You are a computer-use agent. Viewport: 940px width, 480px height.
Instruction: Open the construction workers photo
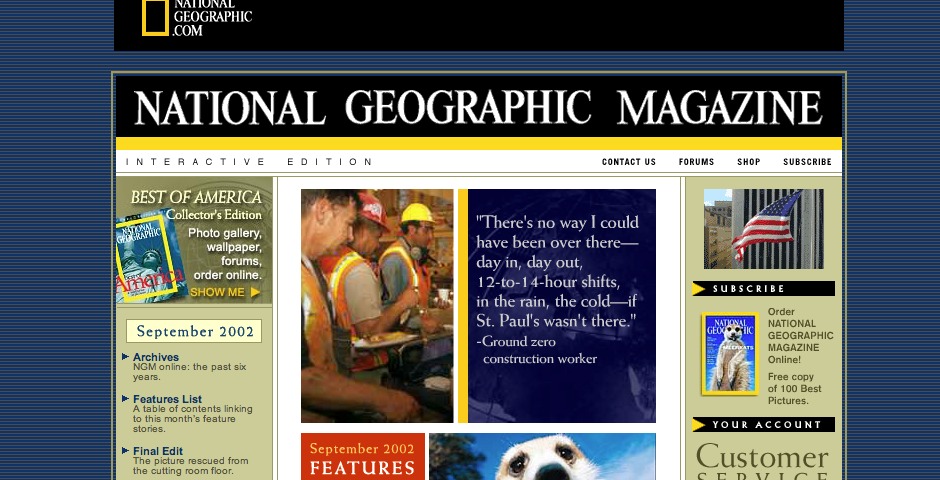tap(377, 306)
